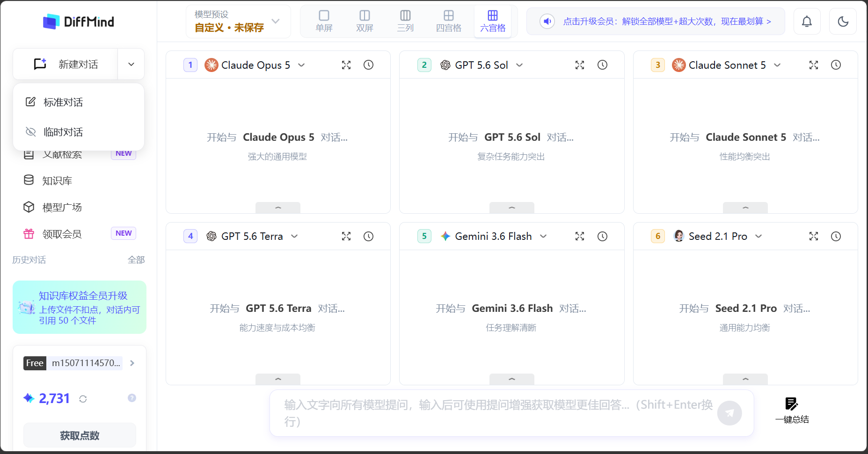Viewport: 868px width, 454px height.
Task: Expand bottom handle of Claude Sonnet 5 panel
Action: click(745, 207)
